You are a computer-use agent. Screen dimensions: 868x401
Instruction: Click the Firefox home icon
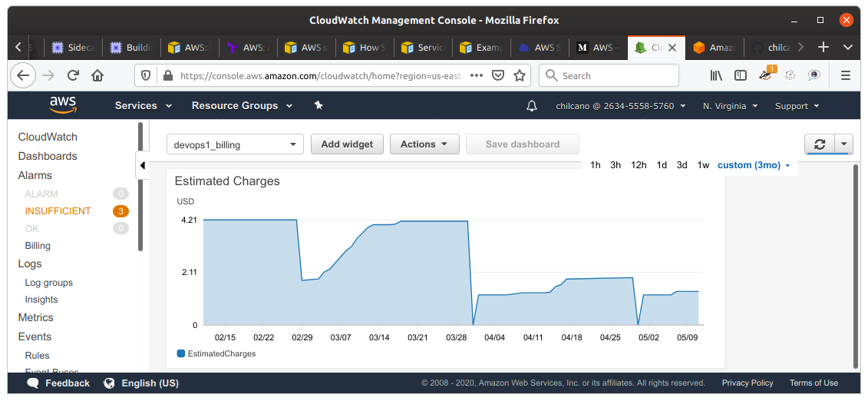click(97, 76)
